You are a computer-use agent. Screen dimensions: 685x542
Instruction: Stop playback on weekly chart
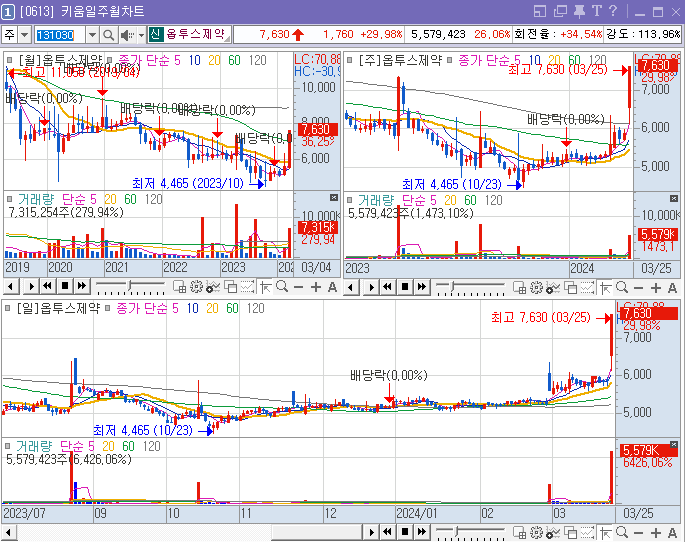[405, 287]
